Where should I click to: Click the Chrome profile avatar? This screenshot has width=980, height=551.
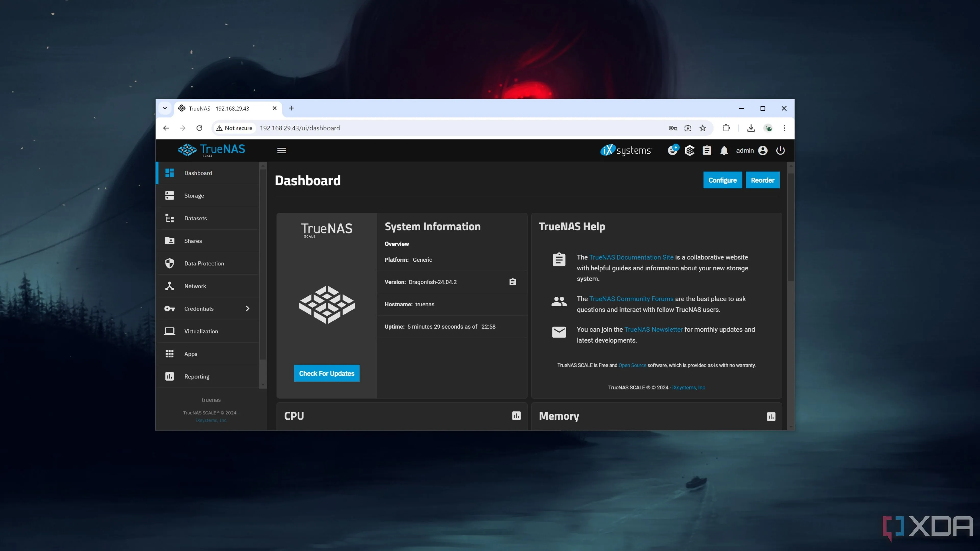[768, 128]
